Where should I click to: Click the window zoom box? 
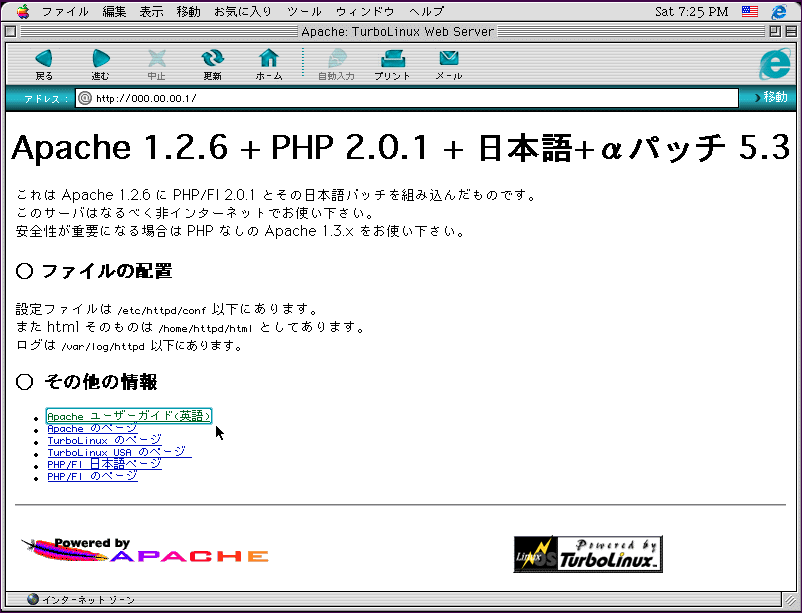(x=775, y=32)
